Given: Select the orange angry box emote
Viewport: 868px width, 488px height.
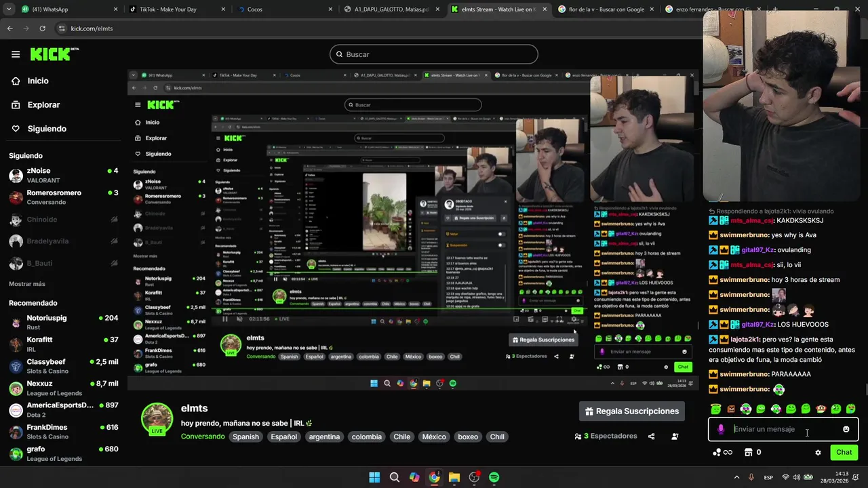Looking at the screenshot, I should pyautogui.click(x=730, y=409).
